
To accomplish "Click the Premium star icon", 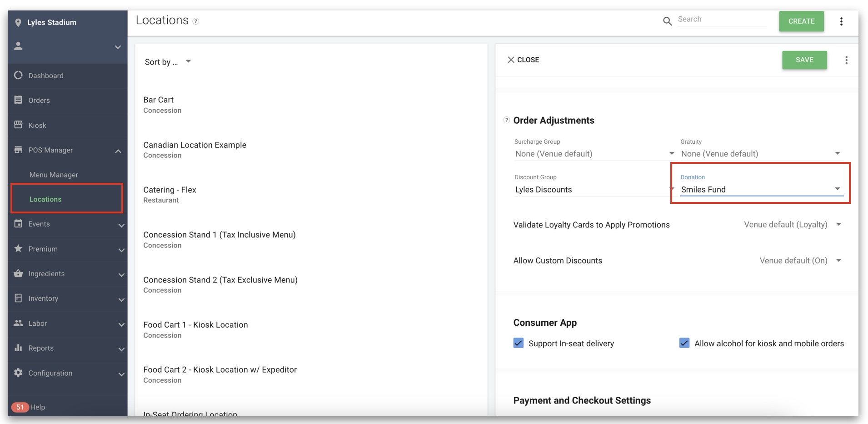I will pos(18,248).
